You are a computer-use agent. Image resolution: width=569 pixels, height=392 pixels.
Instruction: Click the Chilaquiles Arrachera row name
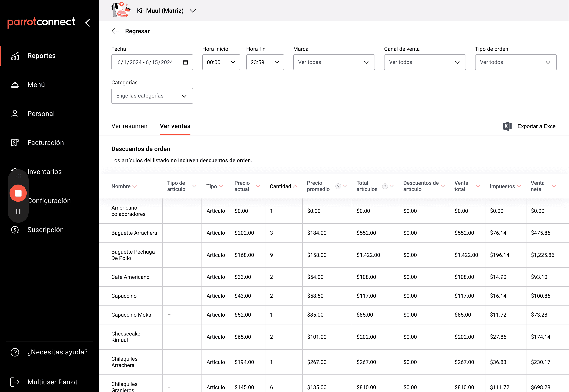point(124,362)
